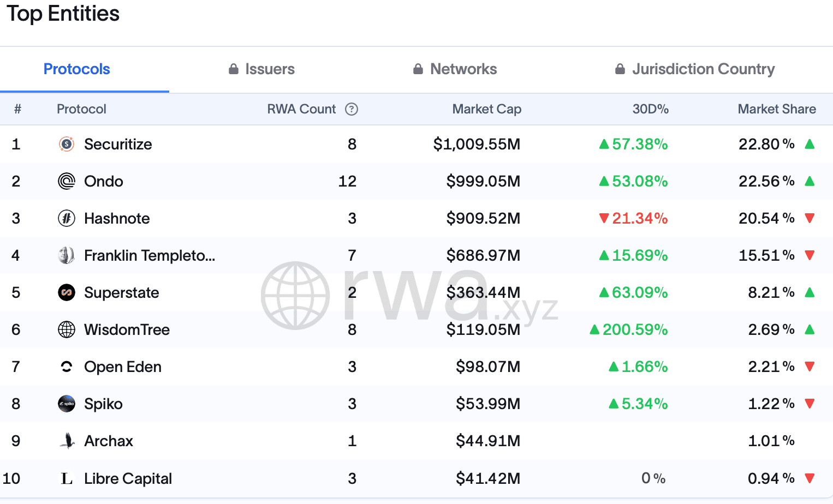Viewport: 833px width, 504px height.
Task: Switch to the Networks tab
Action: (x=455, y=69)
